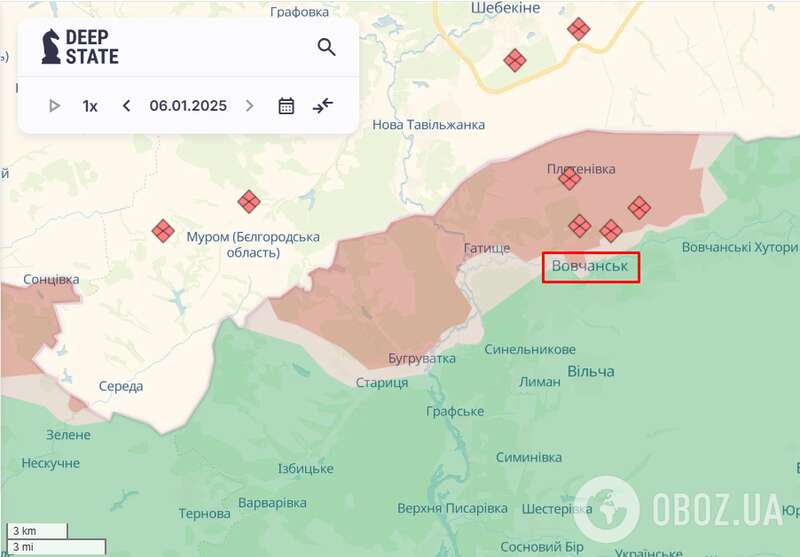
Task: Click the highlighted Вовчанськ label
Action: click(x=590, y=267)
